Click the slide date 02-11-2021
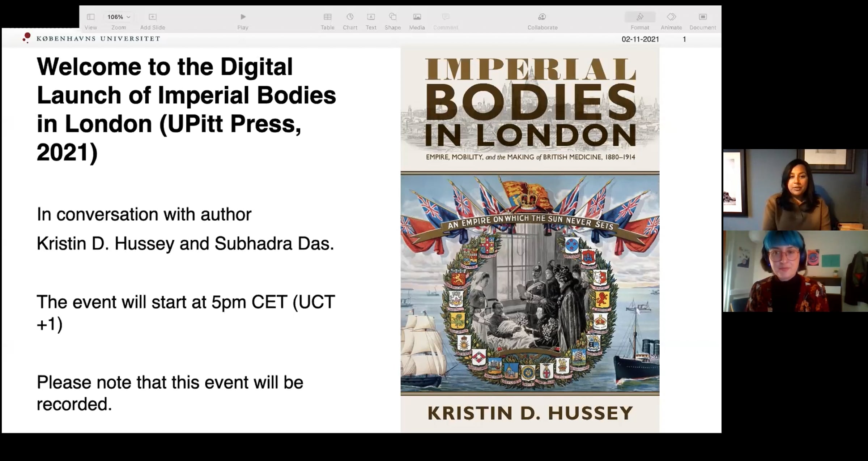868x461 pixels. (x=640, y=39)
